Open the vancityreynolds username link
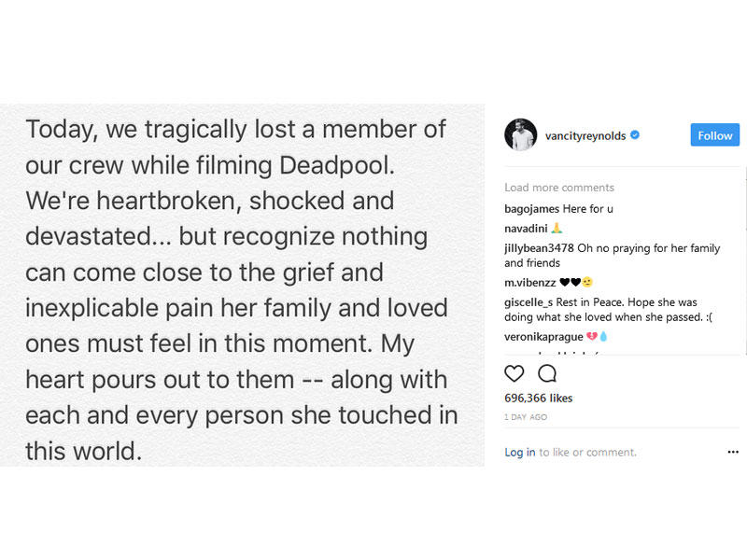The width and height of the screenshot is (747, 560). pos(585,135)
